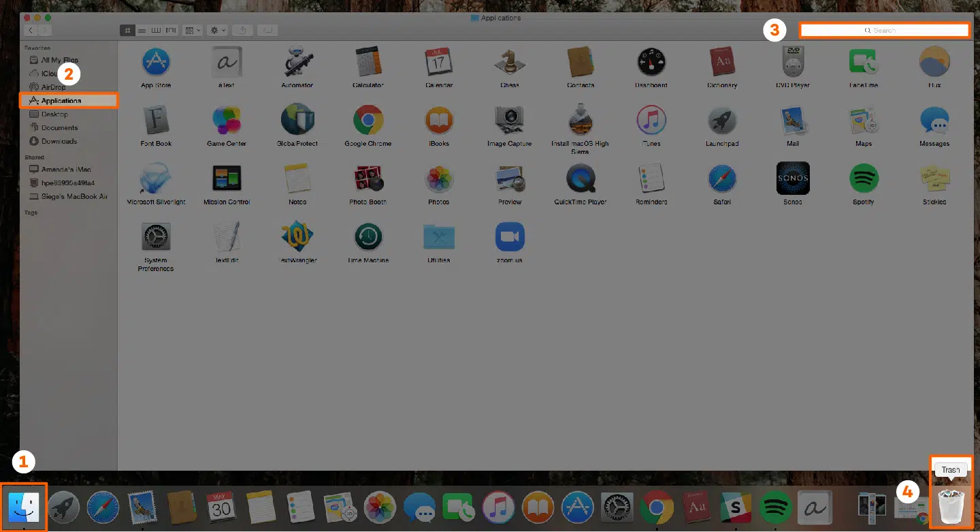This screenshot has height=532, width=980.
Task: Launch Slack from the Dock
Action: tap(735, 507)
